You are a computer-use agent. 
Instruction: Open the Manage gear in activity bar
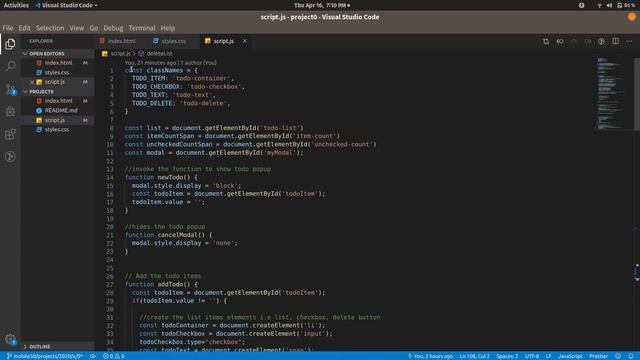(x=10, y=339)
